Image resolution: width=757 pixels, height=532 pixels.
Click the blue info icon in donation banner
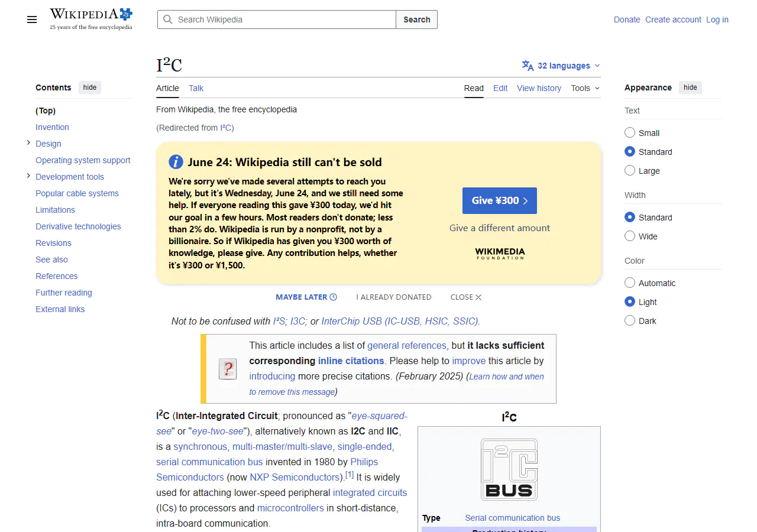tap(176, 162)
